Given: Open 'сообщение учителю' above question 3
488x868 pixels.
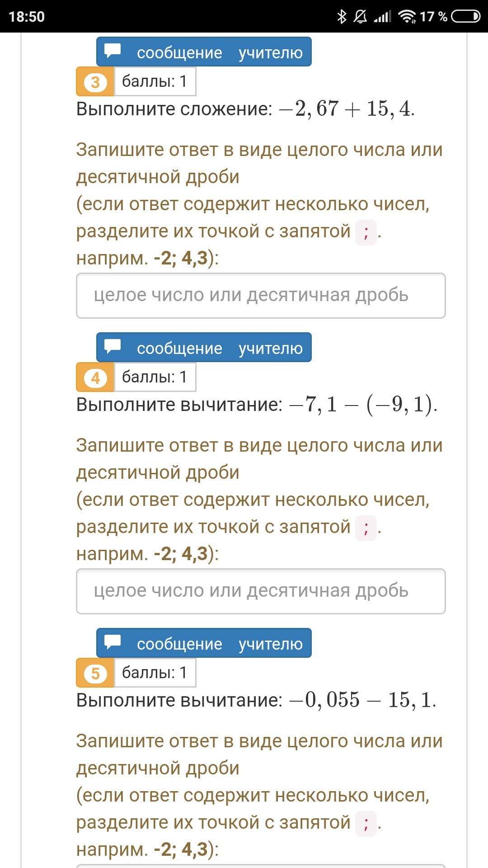Looking at the screenshot, I should click(x=204, y=52).
